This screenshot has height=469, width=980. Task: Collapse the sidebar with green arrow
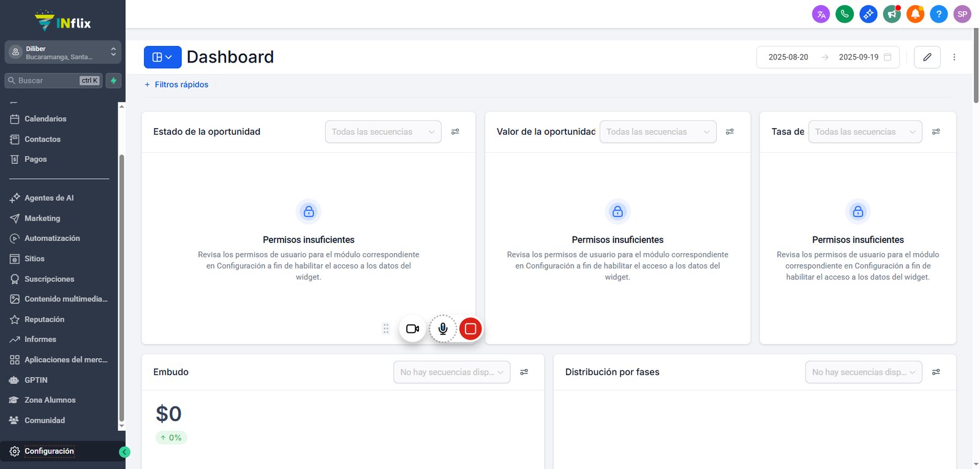click(124, 452)
